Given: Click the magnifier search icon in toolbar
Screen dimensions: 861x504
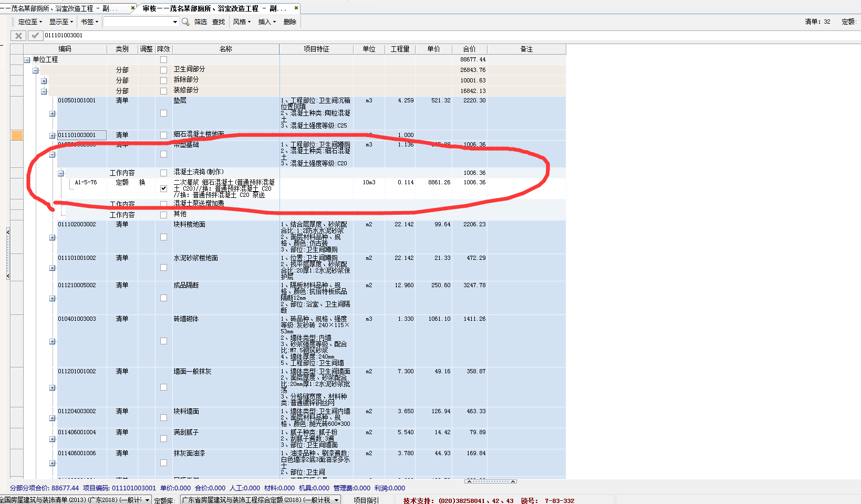Looking at the screenshot, I should click(x=185, y=22).
